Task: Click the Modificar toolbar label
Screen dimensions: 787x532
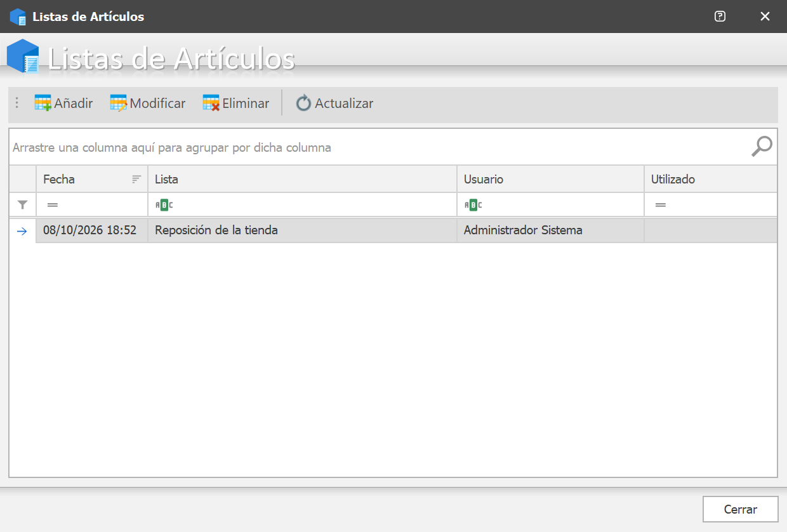Action: point(158,103)
